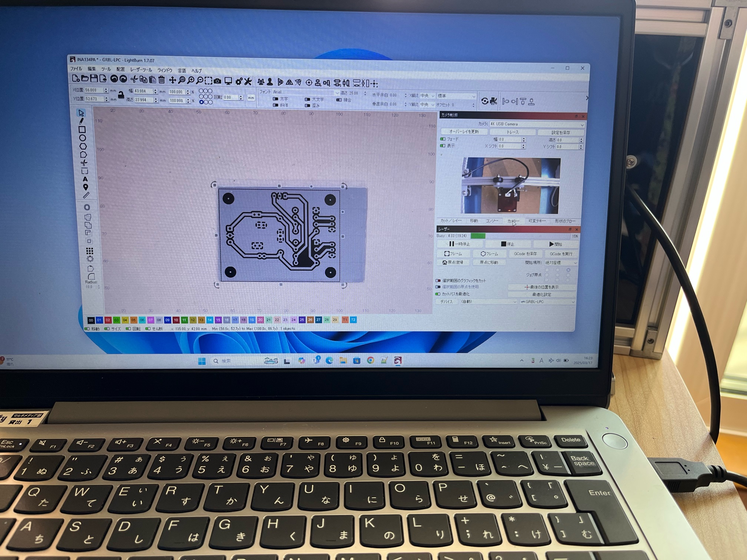
Task: Select the draw rectangle tool
Action: [82, 130]
